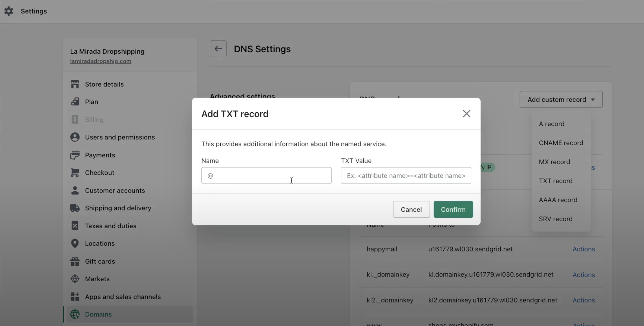Click the Shipping and delivery truck icon

pos(75,208)
